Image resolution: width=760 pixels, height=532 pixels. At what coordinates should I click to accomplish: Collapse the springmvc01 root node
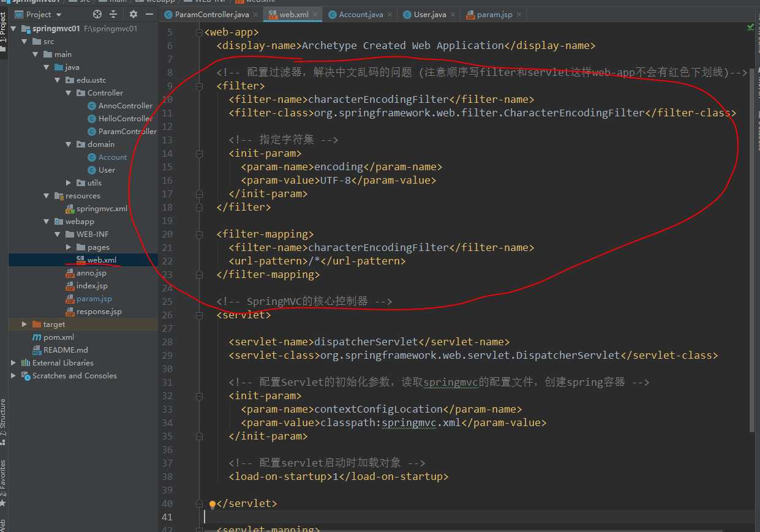[14, 29]
